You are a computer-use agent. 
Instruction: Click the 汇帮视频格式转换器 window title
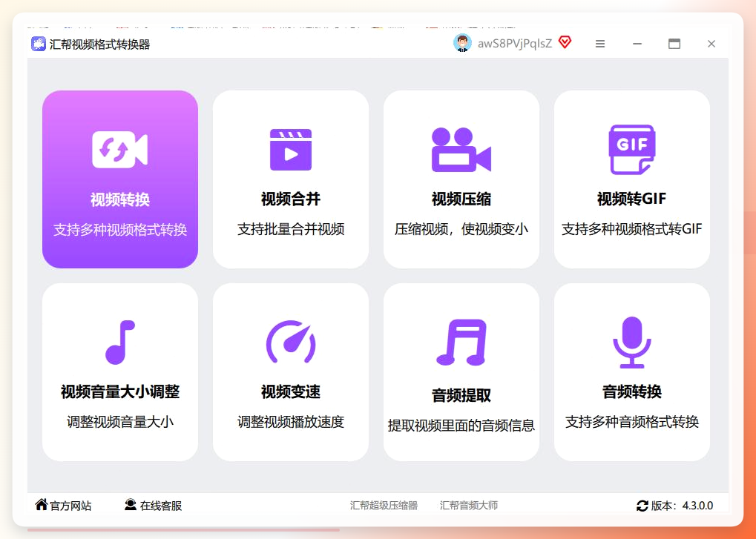click(x=100, y=44)
